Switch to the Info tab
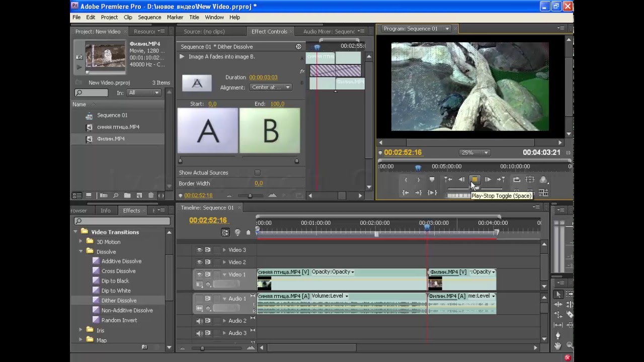The image size is (644, 362). [106, 211]
